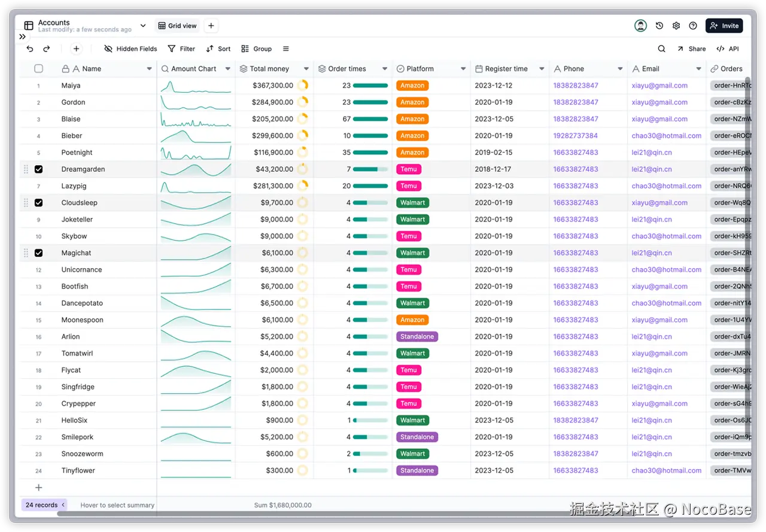Open the Total money column dropdown arrow
The height and width of the screenshot is (532, 766).
[x=306, y=69]
